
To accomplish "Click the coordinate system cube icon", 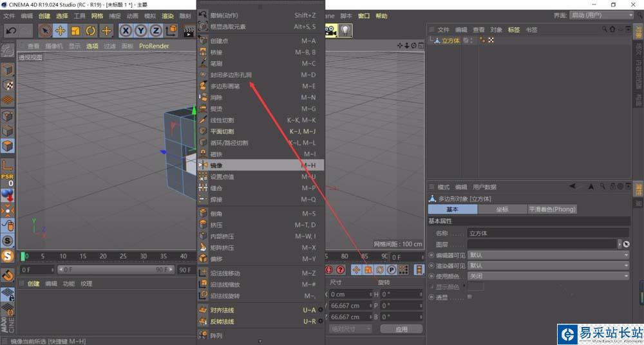I will coord(171,30).
